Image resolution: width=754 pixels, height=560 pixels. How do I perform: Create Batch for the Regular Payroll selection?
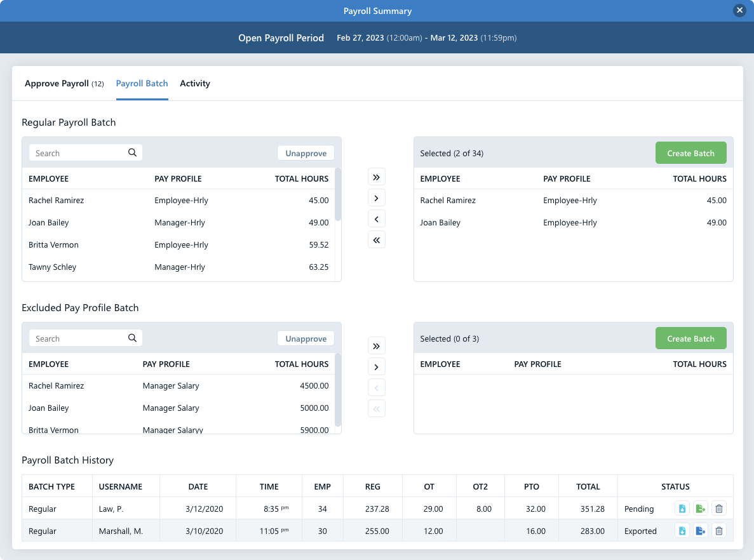[690, 152]
